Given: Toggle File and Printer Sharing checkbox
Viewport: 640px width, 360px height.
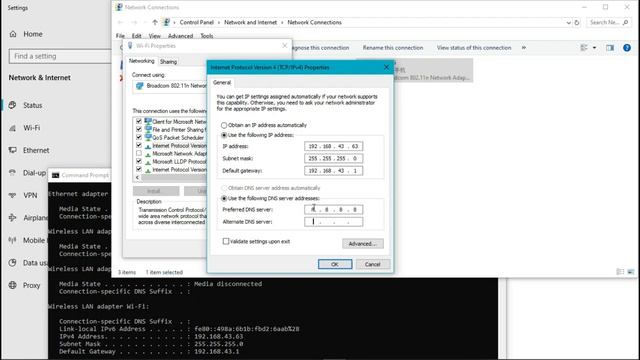Looking at the screenshot, I should [x=139, y=129].
